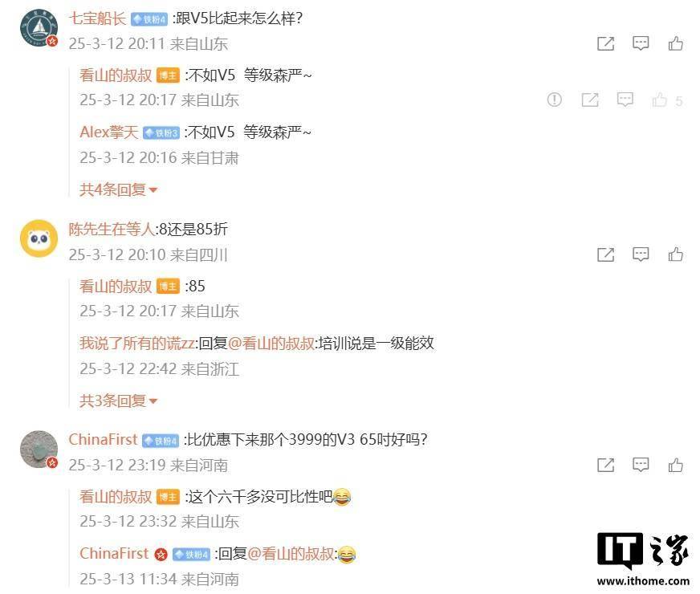The width and height of the screenshot is (700, 594).
Task: Report the 不如V5 reply with exclamation icon
Action: (x=555, y=100)
